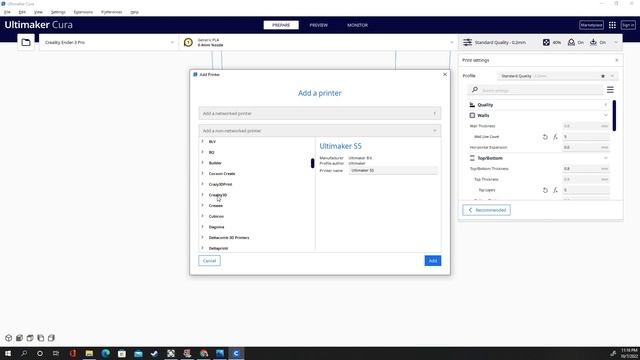This screenshot has width=640, height=360.
Task: Click the profile star icon
Action: pos(603,76)
